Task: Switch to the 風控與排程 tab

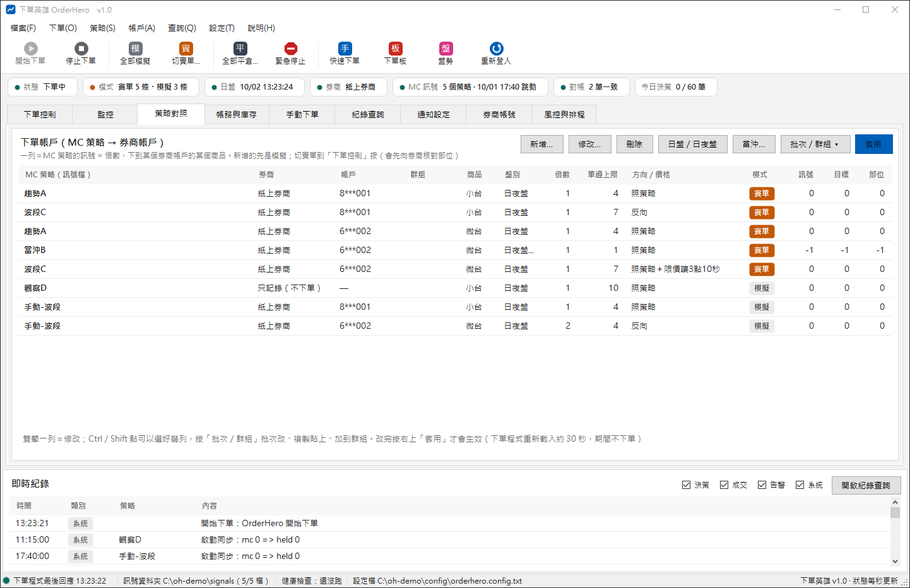Action: point(564,114)
